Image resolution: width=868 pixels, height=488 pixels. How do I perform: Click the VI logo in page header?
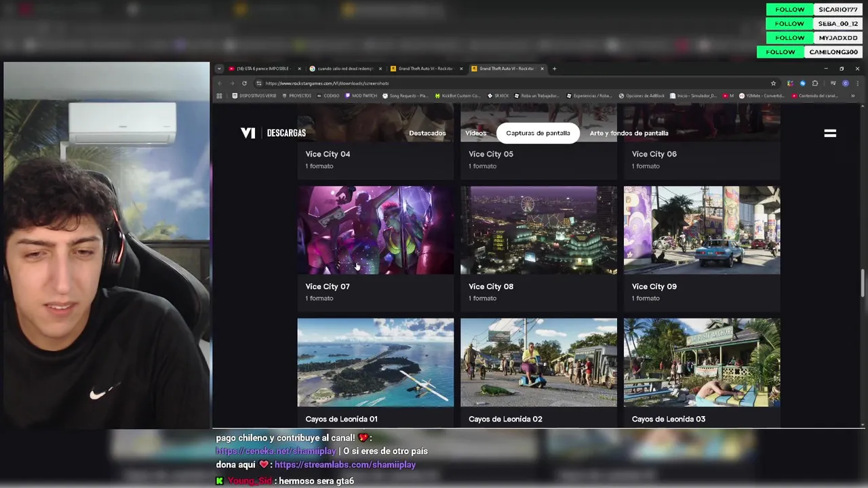(x=248, y=133)
